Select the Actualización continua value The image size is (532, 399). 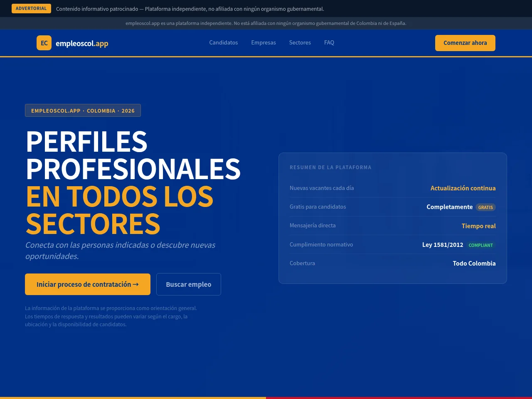pos(463,188)
